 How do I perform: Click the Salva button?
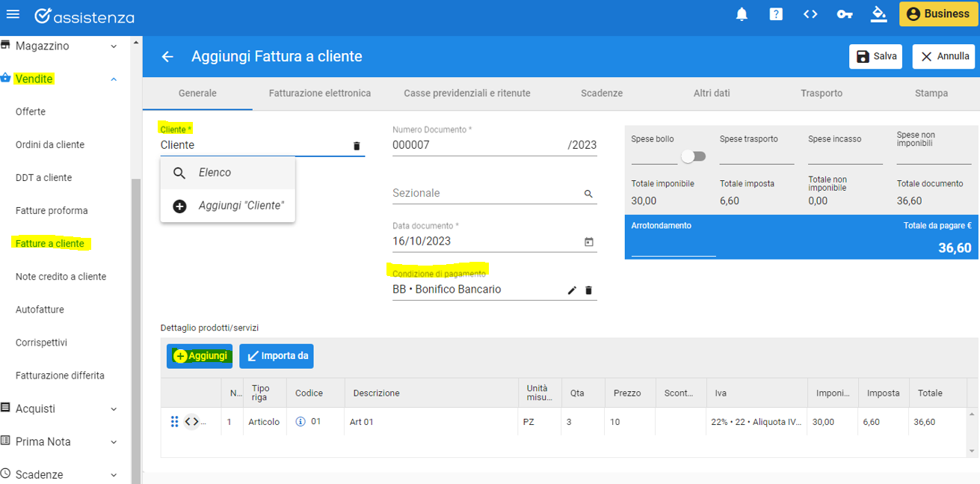coord(875,57)
